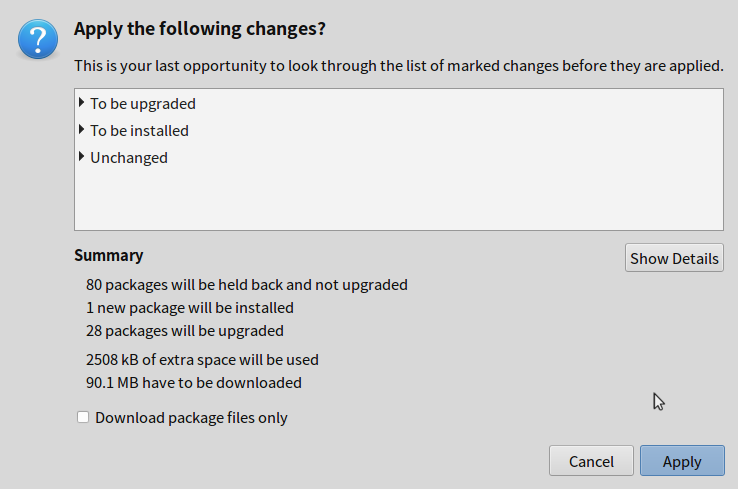This screenshot has height=489, width=738.
Task: Select the Unchanged row label
Action: coord(129,158)
